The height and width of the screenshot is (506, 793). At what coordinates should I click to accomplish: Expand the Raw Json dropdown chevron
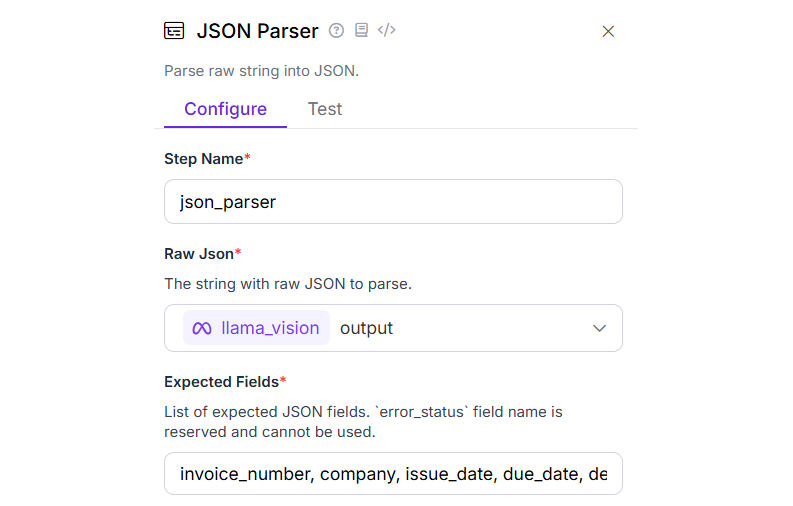click(x=599, y=328)
